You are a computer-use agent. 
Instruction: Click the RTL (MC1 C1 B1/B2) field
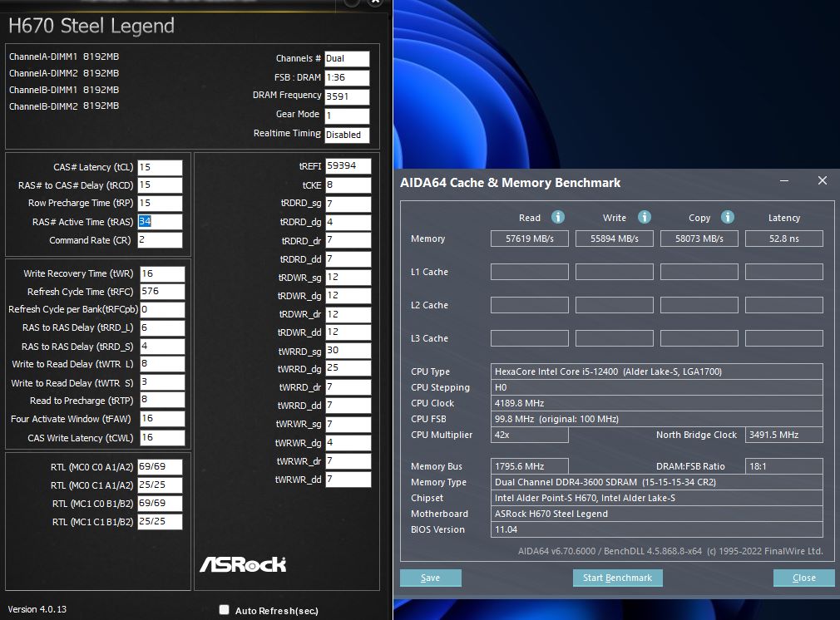(x=160, y=521)
